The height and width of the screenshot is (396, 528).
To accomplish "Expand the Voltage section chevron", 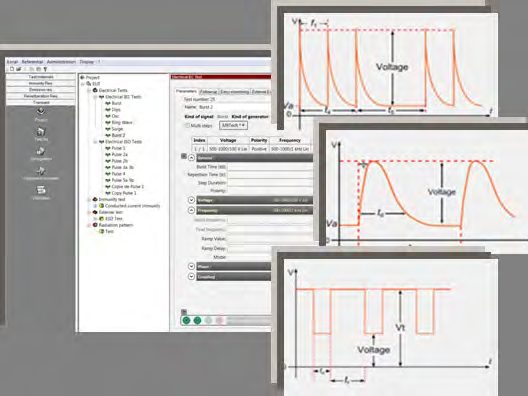I will (x=191, y=200).
